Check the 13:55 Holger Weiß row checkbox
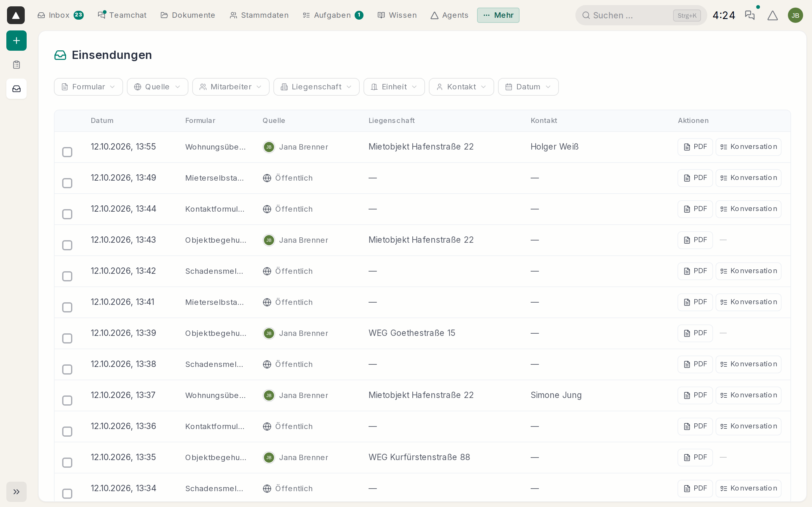 [x=67, y=152]
